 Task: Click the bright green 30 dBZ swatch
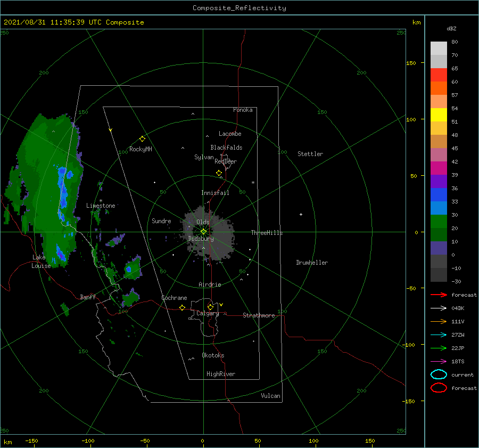click(439, 221)
